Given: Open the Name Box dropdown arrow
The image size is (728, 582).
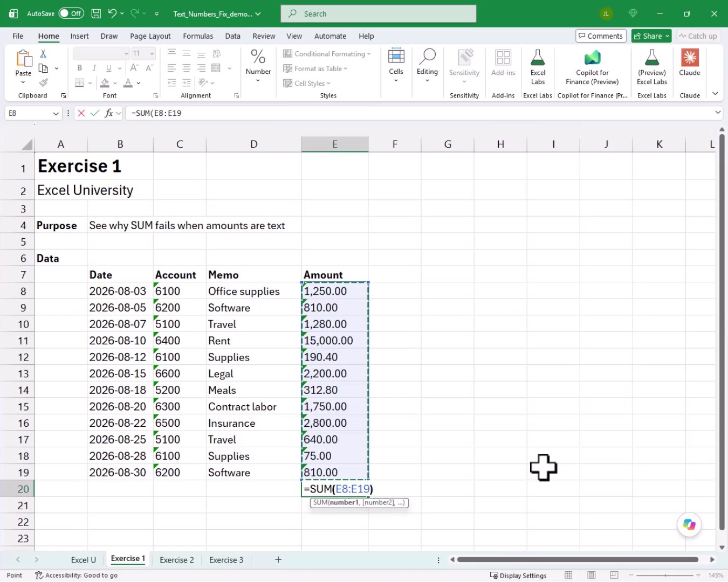Looking at the screenshot, I should coord(56,113).
